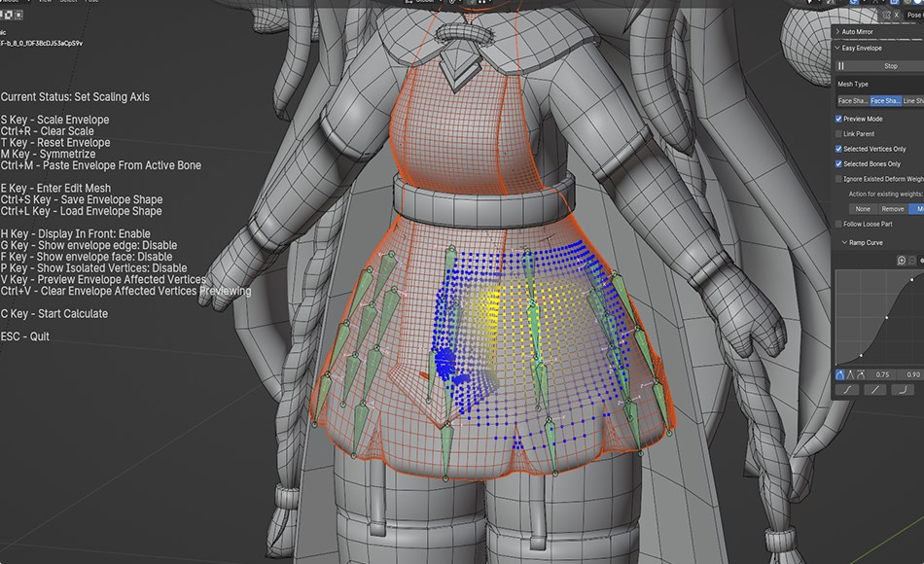Apply the inverse curve preset icon
The height and width of the screenshot is (564, 924).
tap(902, 389)
